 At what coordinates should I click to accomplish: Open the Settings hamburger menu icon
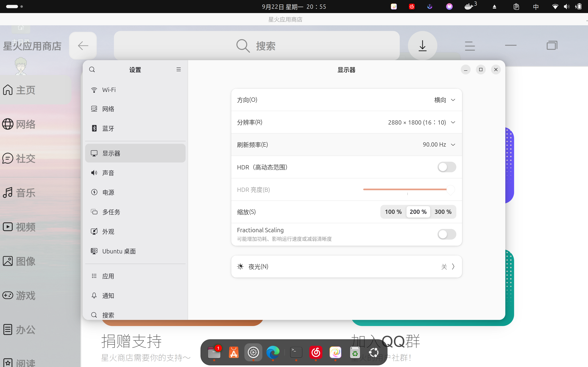(179, 70)
